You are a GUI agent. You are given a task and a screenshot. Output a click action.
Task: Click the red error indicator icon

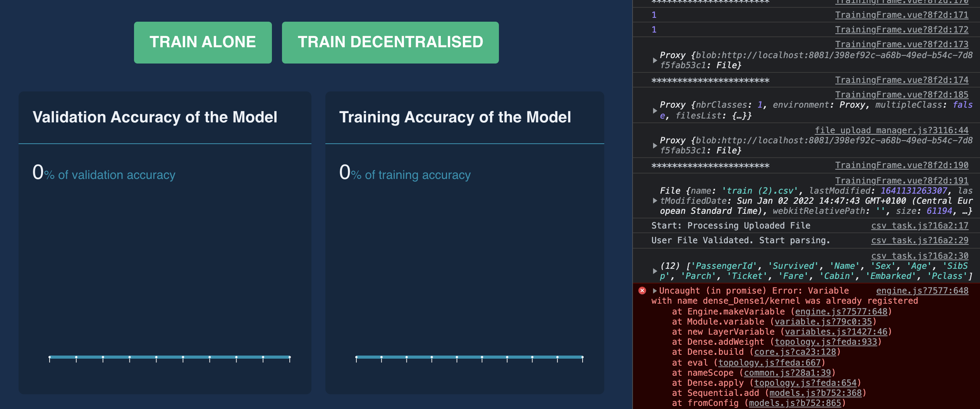pyautogui.click(x=643, y=291)
